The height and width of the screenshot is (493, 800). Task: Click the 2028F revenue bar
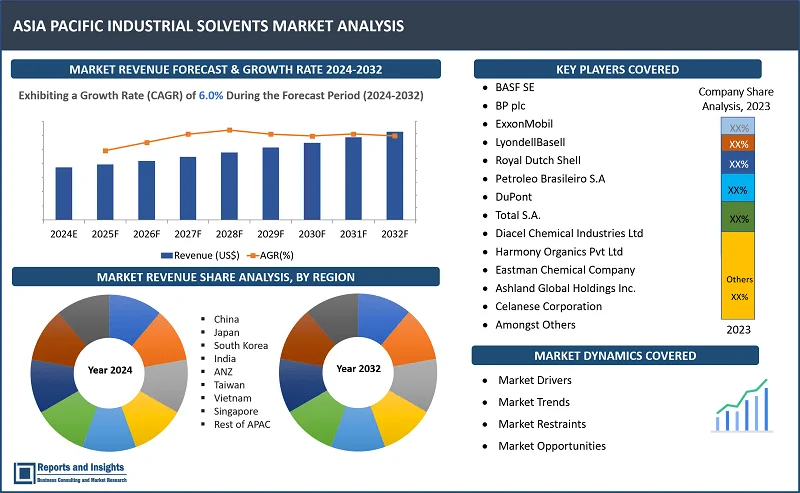coord(229,186)
